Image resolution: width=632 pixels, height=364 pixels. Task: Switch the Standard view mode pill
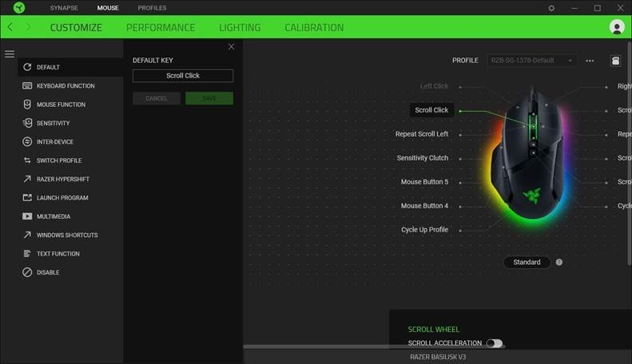[527, 262]
